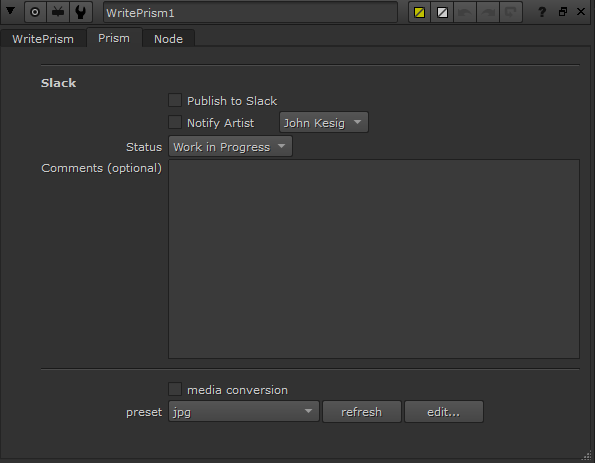The height and width of the screenshot is (463, 595).
Task: Click inside the Comments text box
Action: [374, 259]
